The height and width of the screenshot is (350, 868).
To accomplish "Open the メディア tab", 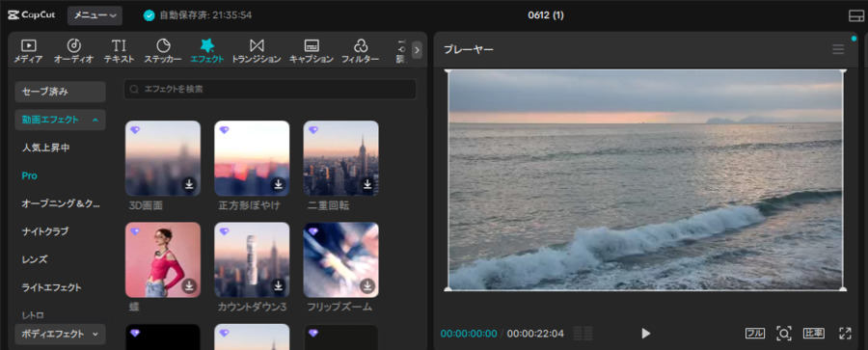I will (28, 51).
